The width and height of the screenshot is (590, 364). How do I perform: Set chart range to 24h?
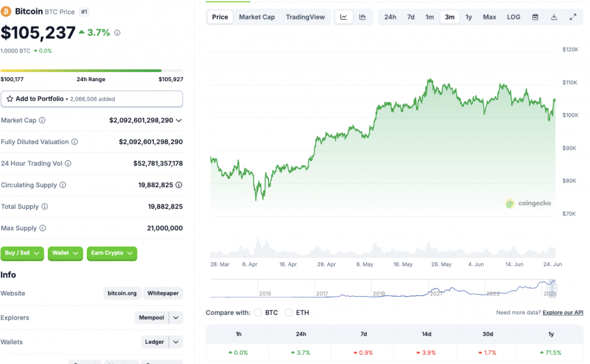tap(390, 17)
